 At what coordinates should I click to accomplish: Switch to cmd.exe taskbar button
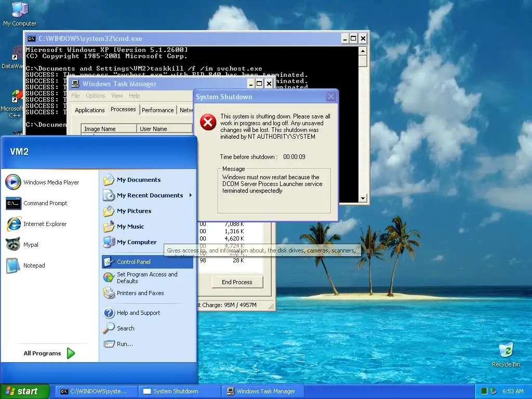coord(96,391)
